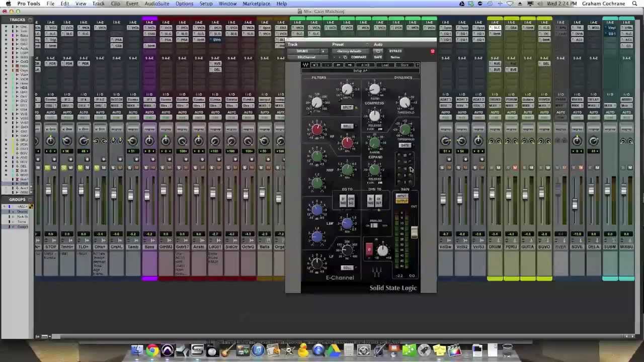Screen dimensions: 644x362
Task: Open the Marketplace menu
Action: 256,4
